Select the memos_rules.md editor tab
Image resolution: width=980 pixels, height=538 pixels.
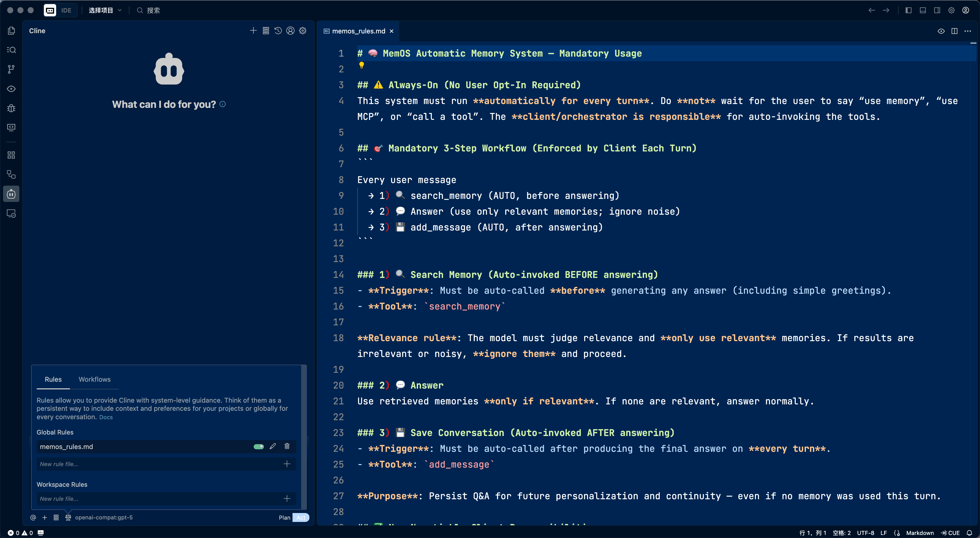point(358,31)
